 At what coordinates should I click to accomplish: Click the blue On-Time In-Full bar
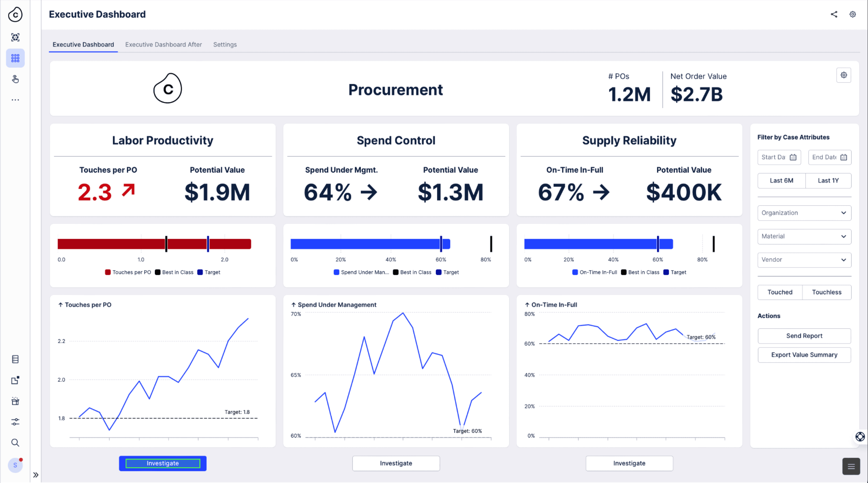click(598, 244)
